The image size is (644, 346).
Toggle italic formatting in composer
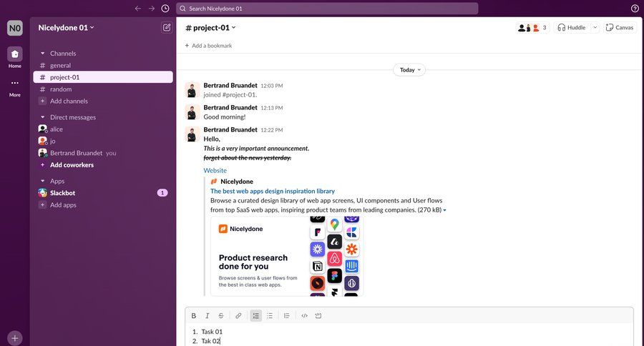pyautogui.click(x=207, y=316)
